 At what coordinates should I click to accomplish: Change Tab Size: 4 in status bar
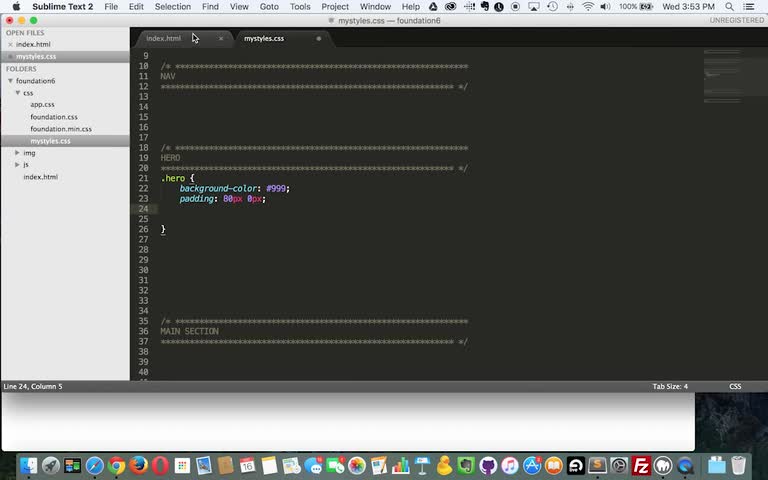(x=670, y=386)
